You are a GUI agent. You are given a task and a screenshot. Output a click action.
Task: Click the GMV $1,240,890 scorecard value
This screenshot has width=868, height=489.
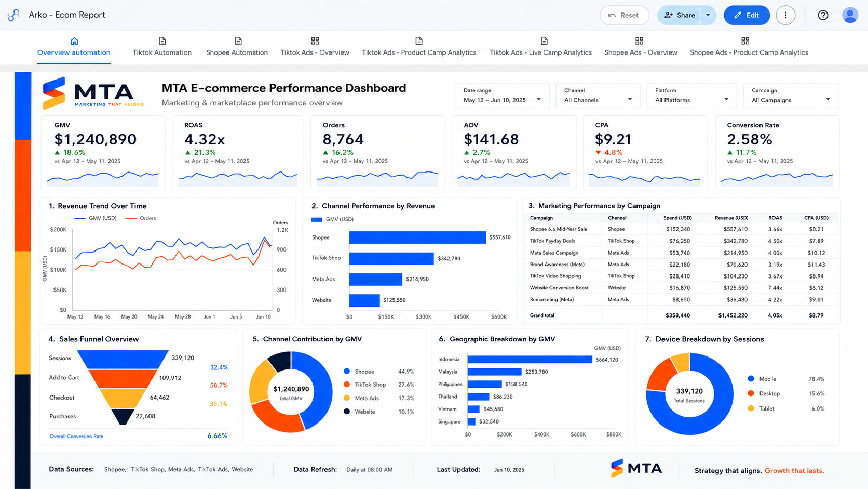pos(96,139)
